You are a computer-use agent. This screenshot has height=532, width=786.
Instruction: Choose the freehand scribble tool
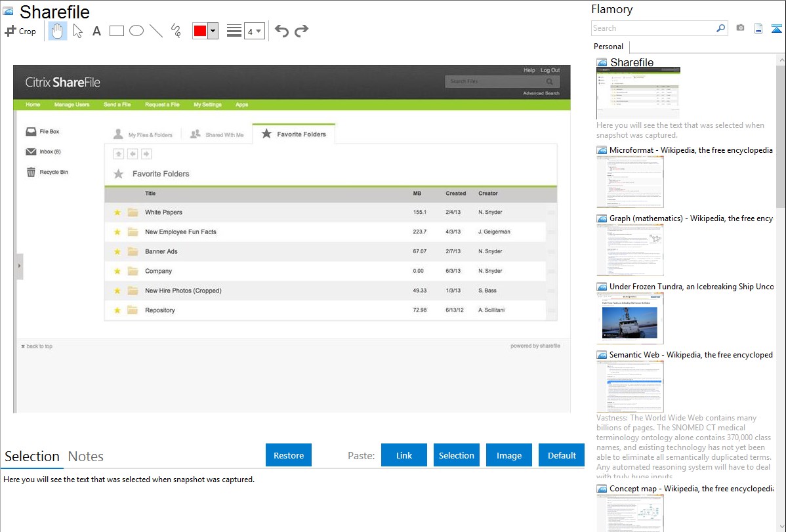[176, 31]
